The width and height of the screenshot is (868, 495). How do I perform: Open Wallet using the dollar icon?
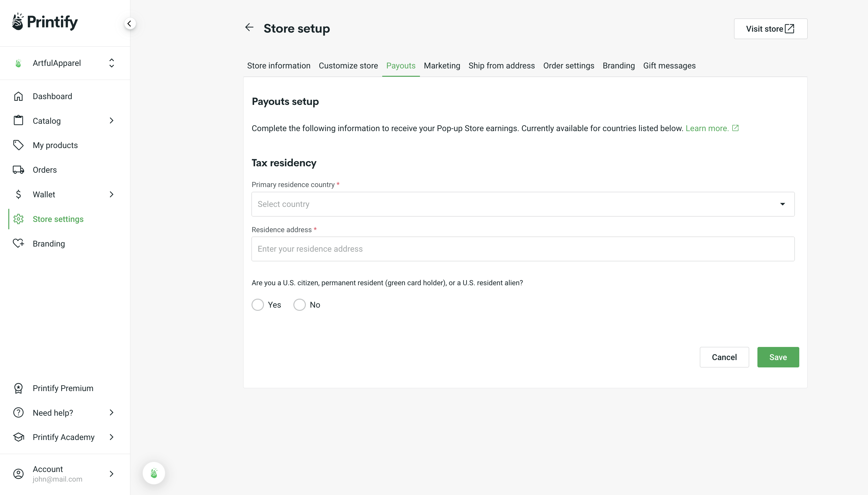18,194
